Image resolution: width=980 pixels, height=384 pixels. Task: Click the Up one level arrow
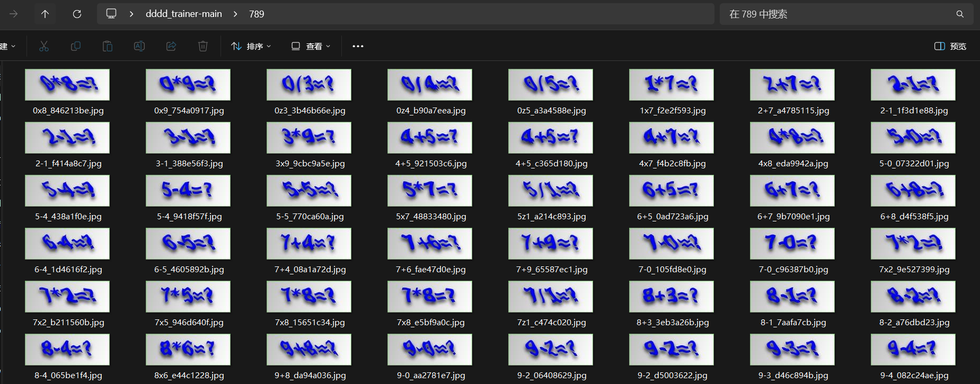pyautogui.click(x=45, y=14)
